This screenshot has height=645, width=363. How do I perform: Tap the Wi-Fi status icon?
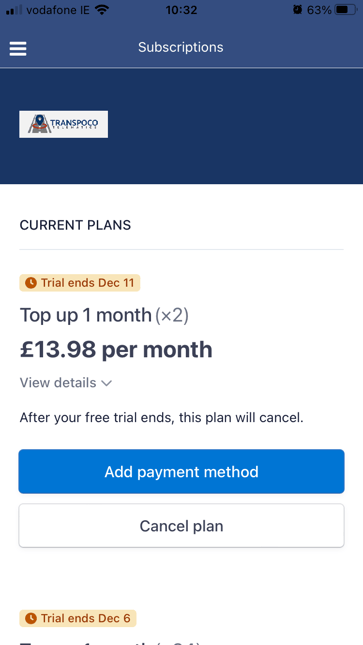(101, 9)
